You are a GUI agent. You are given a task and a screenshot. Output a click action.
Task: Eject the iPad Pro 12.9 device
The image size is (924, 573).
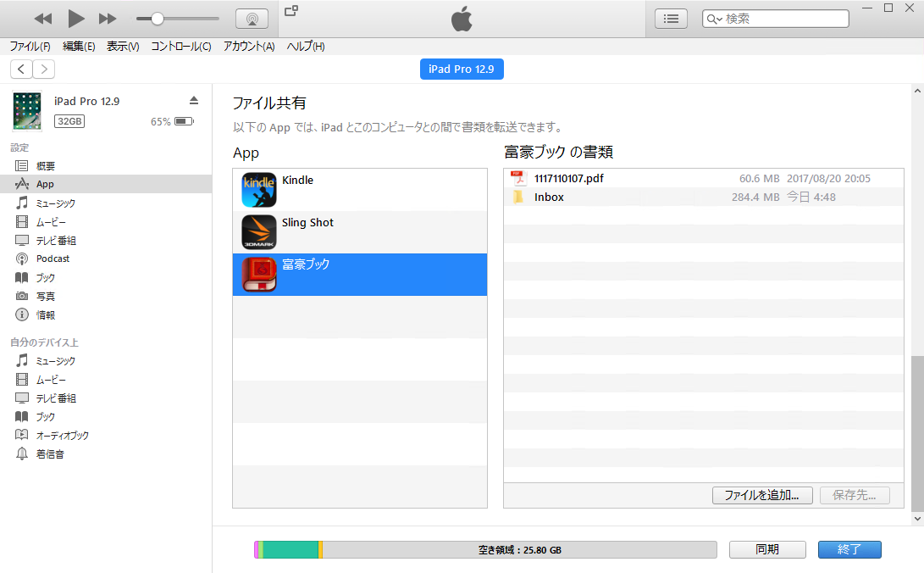[194, 100]
